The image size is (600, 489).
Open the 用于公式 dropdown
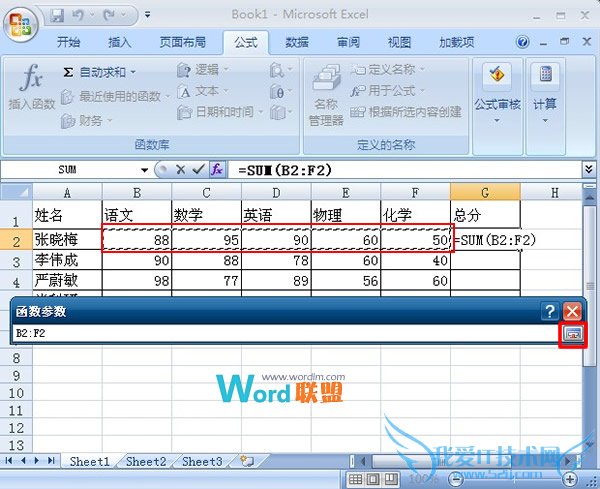click(x=388, y=91)
